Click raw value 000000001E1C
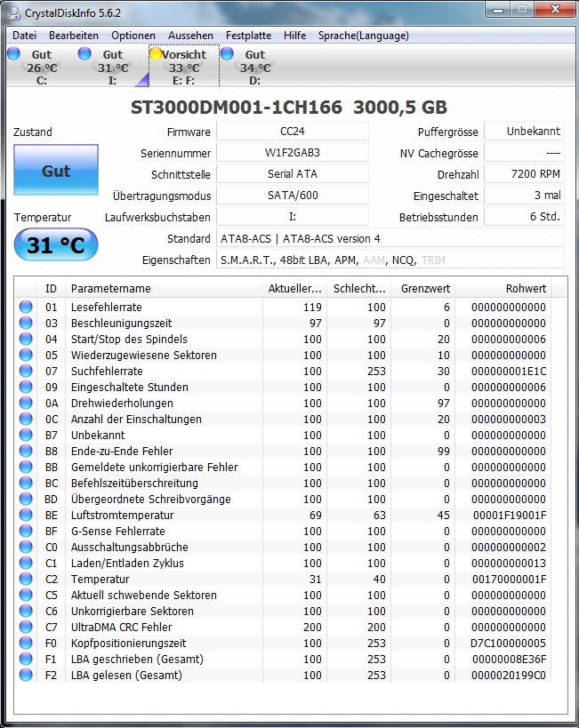The image size is (579, 728). [509, 371]
